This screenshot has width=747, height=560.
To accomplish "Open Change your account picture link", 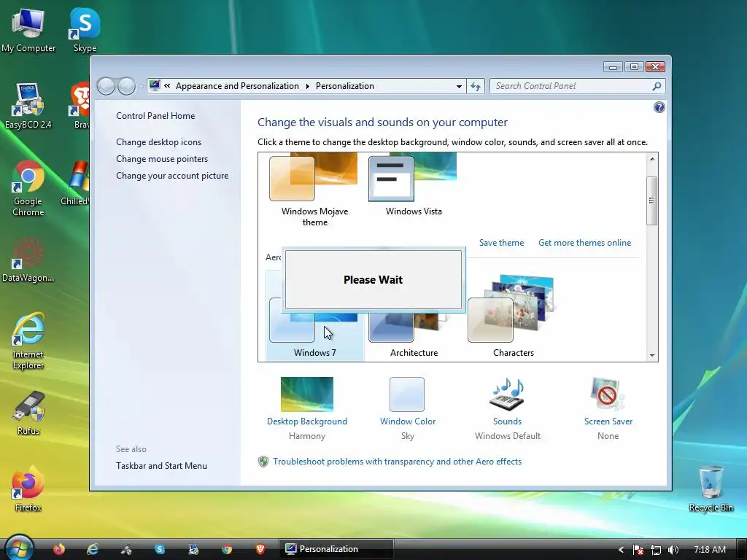I will pyautogui.click(x=172, y=176).
